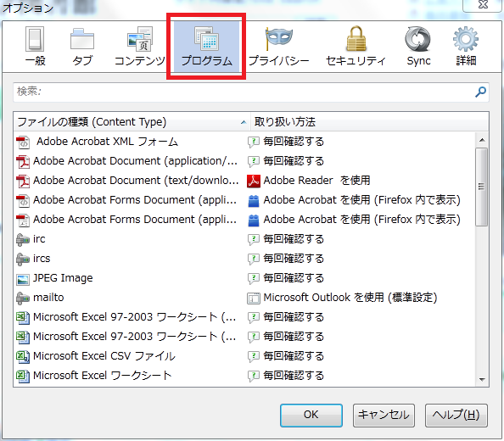
Task: Click the list scrollbar down arrow
Action: click(482, 380)
